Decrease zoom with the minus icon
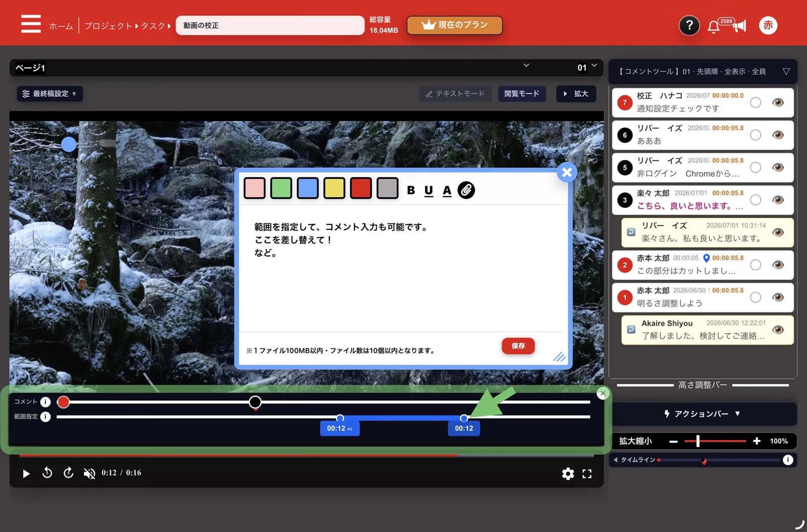 tap(673, 441)
